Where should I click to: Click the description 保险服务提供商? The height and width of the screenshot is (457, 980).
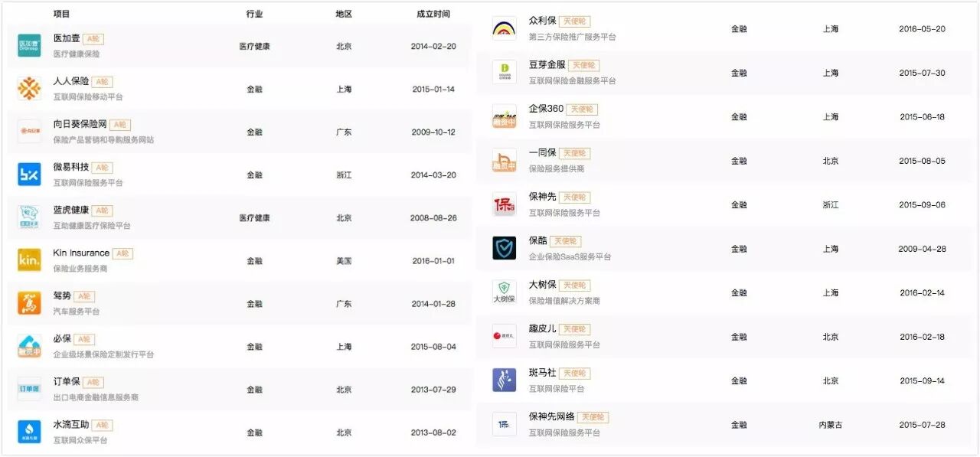(557, 168)
